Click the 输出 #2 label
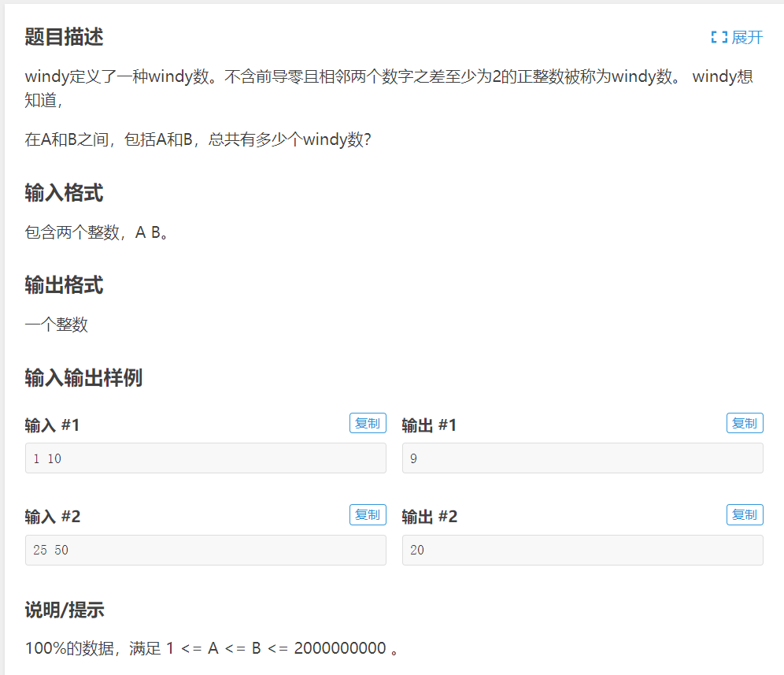This screenshot has width=784, height=675. coord(430,517)
